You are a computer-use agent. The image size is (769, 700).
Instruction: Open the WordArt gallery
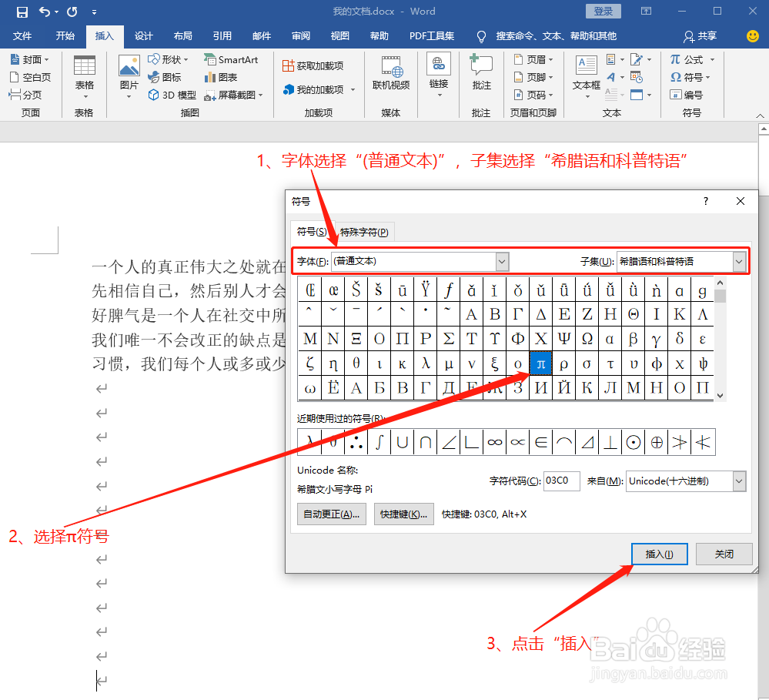pyautogui.click(x=615, y=77)
